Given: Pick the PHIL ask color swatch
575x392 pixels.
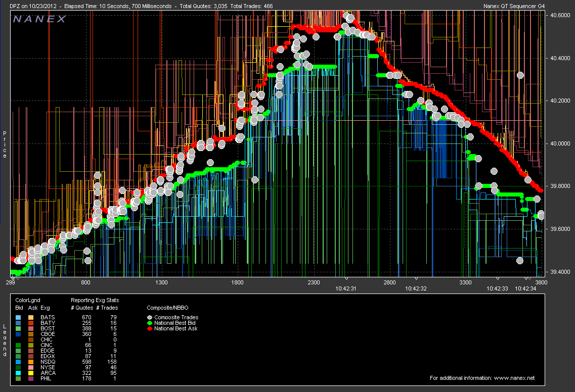Looking at the screenshot, I should coord(31,378).
